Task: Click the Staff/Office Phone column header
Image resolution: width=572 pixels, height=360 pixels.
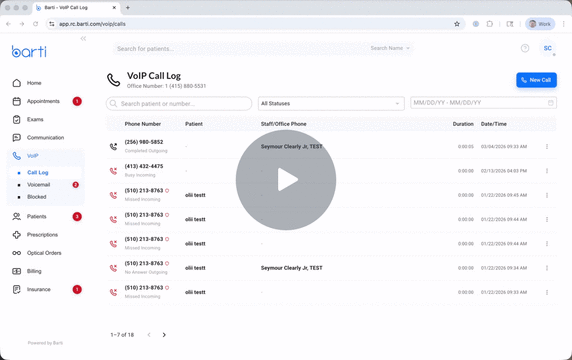Action: pos(283,124)
